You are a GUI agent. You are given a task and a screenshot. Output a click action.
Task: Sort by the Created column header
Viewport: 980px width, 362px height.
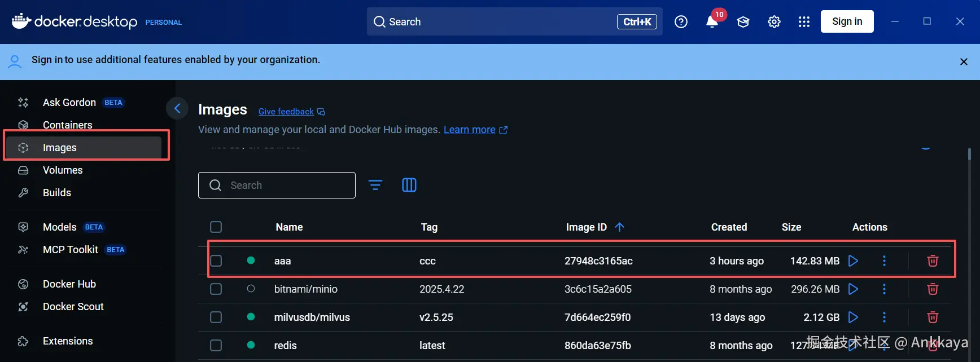tap(729, 227)
